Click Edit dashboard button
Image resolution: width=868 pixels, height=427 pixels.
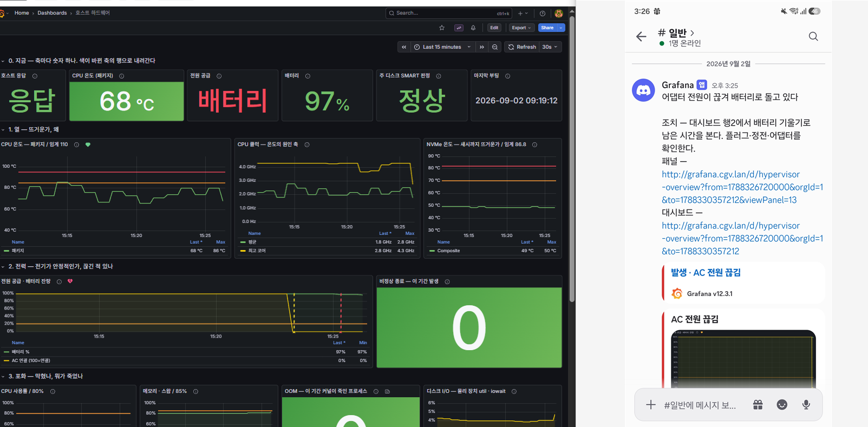coord(494,28)
